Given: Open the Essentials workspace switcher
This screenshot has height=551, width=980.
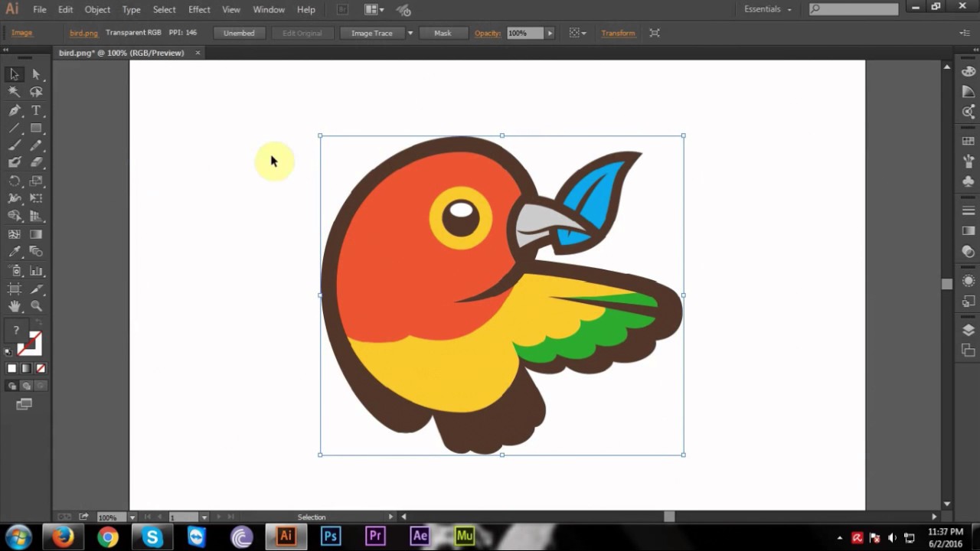Looking at the screenshot, I should tap(766, 9).
